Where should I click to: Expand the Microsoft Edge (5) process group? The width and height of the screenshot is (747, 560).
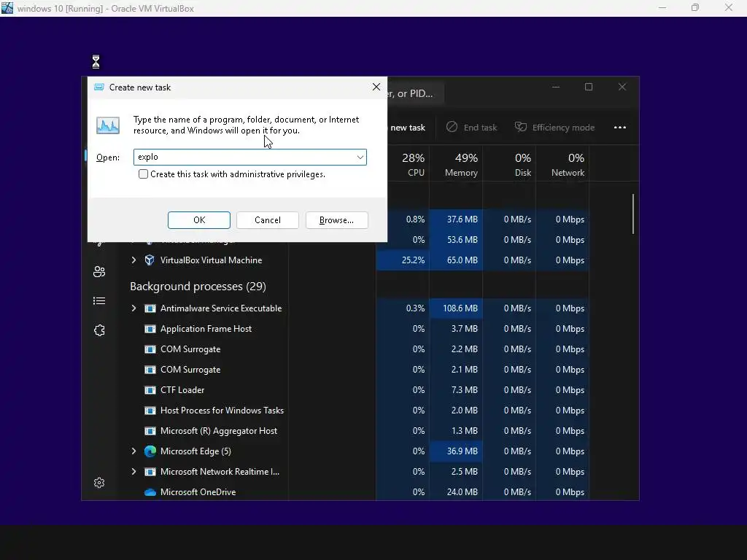(x=134, y=451)
